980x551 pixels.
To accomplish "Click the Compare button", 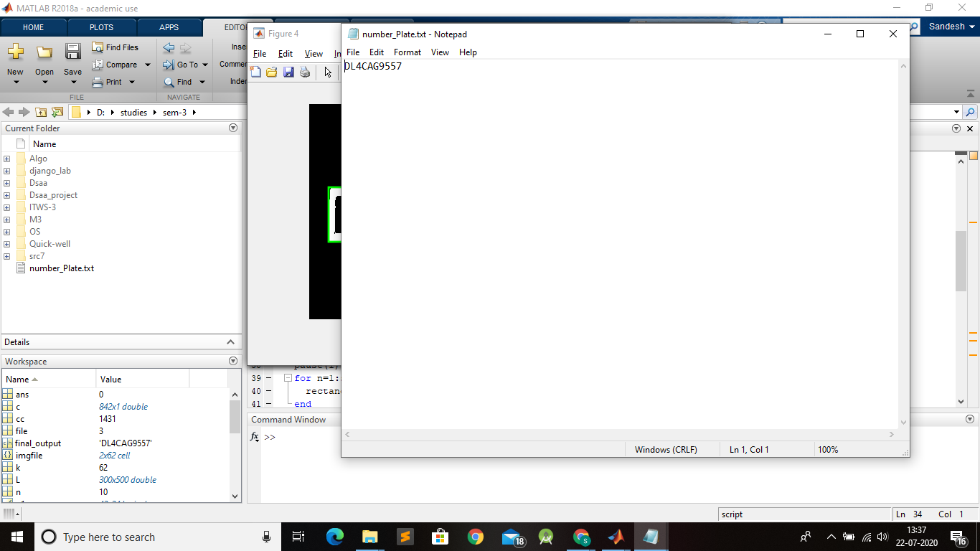I will coord(115,65).
